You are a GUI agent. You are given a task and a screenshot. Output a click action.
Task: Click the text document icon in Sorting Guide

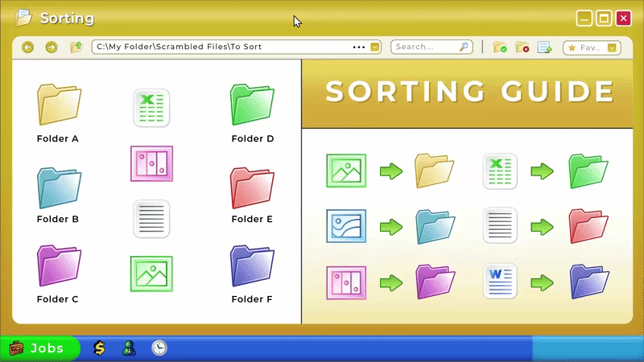(x=500, y=225)
